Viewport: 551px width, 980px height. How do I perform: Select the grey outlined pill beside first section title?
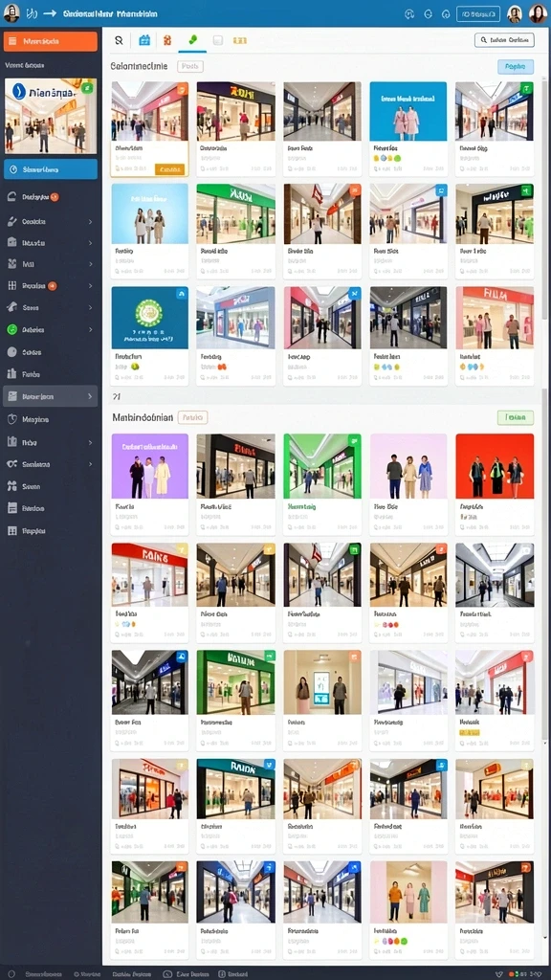coord(190,66)
